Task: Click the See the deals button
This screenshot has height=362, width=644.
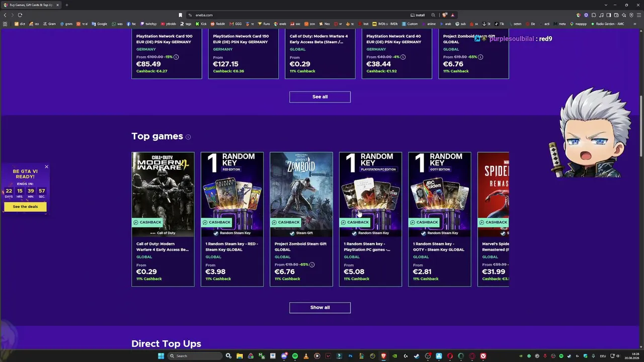Action: 25,207
